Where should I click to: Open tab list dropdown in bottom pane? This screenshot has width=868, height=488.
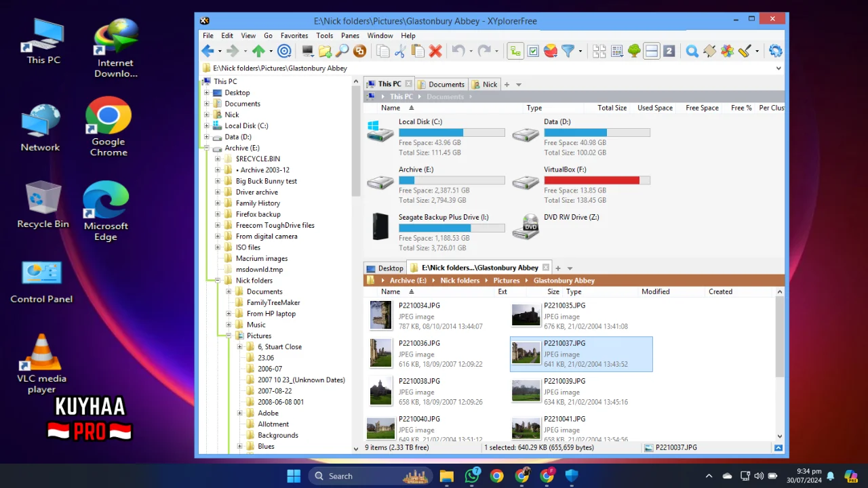(570, 268)
